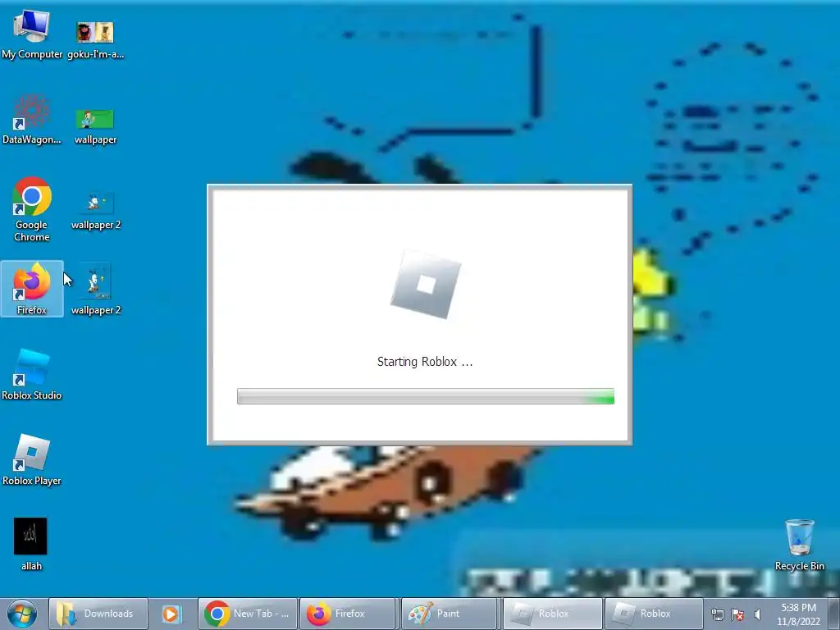Click the green launcher progress bar
This screenshot has height=630, width=840.
[426, 396]
